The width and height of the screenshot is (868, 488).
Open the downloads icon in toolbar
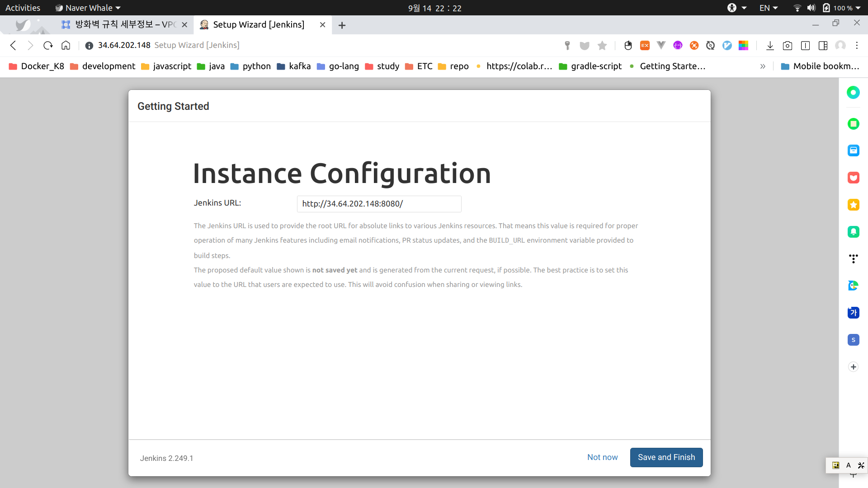(770, 45)
